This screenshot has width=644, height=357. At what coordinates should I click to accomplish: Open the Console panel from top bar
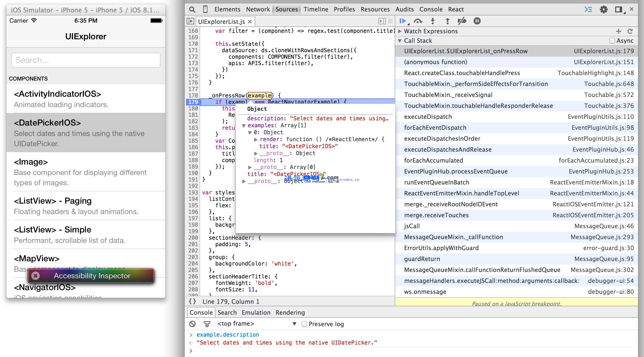click(431, 9)
